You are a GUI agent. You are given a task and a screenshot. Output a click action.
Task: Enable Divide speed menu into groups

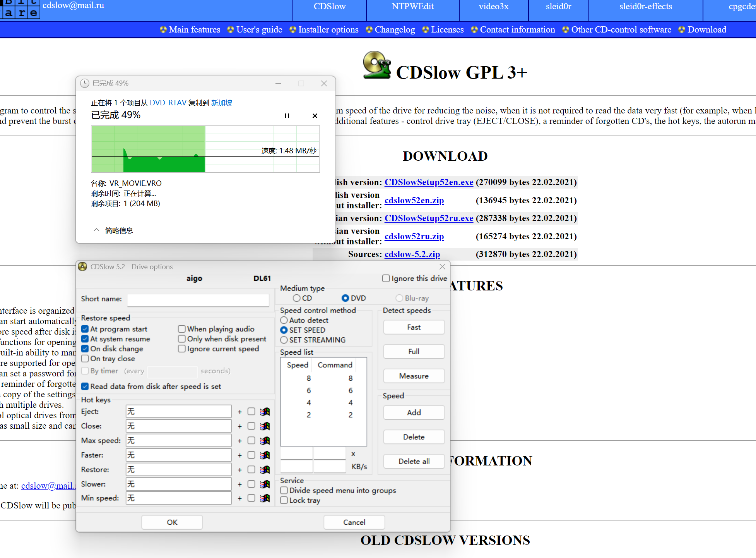point(284,491)
